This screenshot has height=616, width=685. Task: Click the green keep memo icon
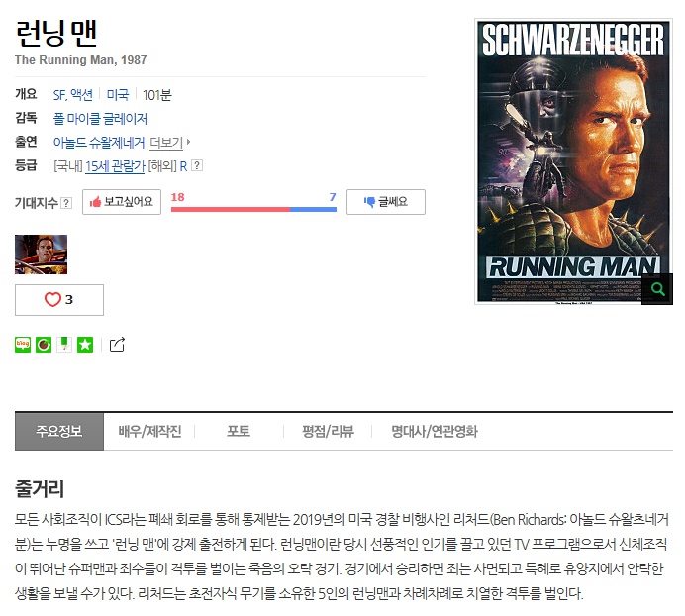(x=64, y=345)
